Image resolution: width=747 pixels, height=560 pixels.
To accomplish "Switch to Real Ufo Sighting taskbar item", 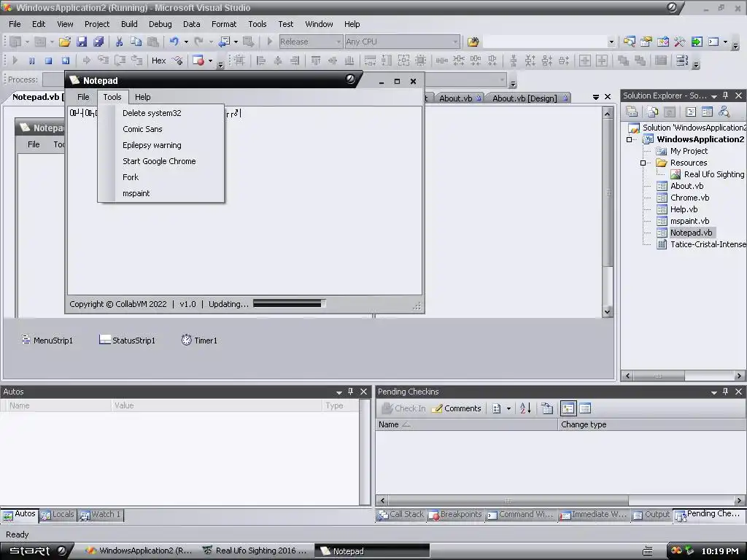I will pyautogui.click(x=256, y=551).
